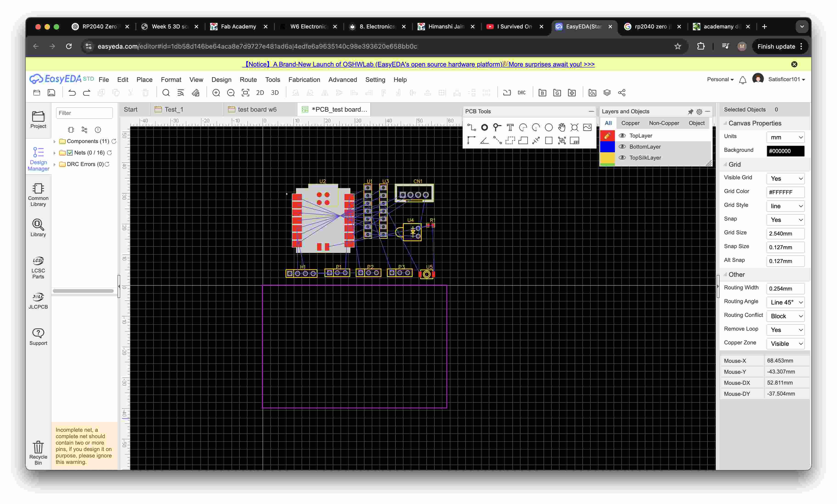Viewport: 837px width, 504px height.
Task: Click the Zoom In magnifier icon
Action: 216,93
